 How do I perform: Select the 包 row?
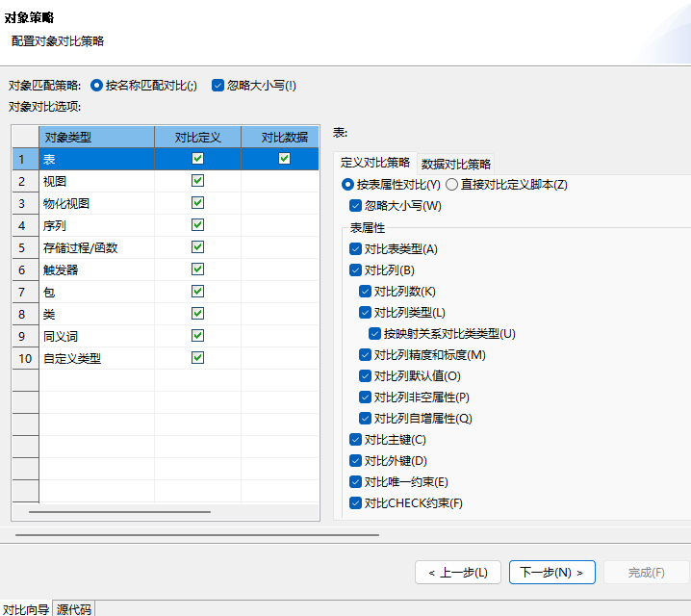pos(166,292)
